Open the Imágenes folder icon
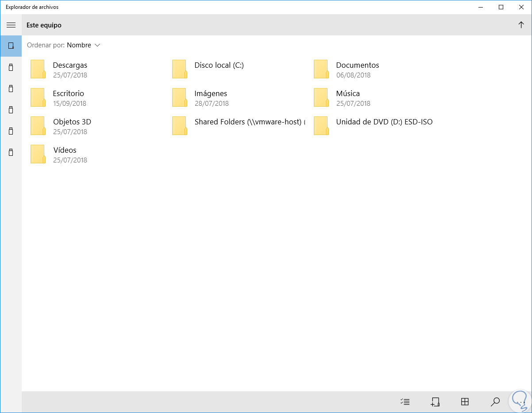 [x=180, y=97]
